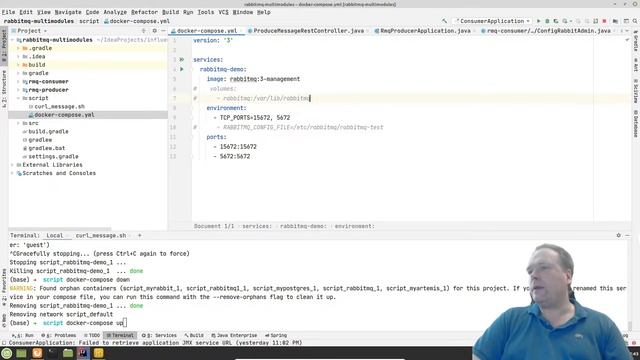Open new terminal tab with plus icon

[140, 236]
